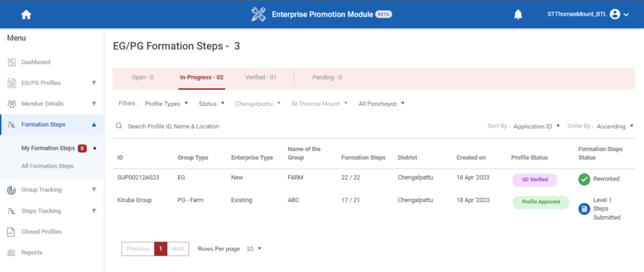Click the Closed Profiles sidebar icon
The image size is (644, 272).
(x=11, y=232)
